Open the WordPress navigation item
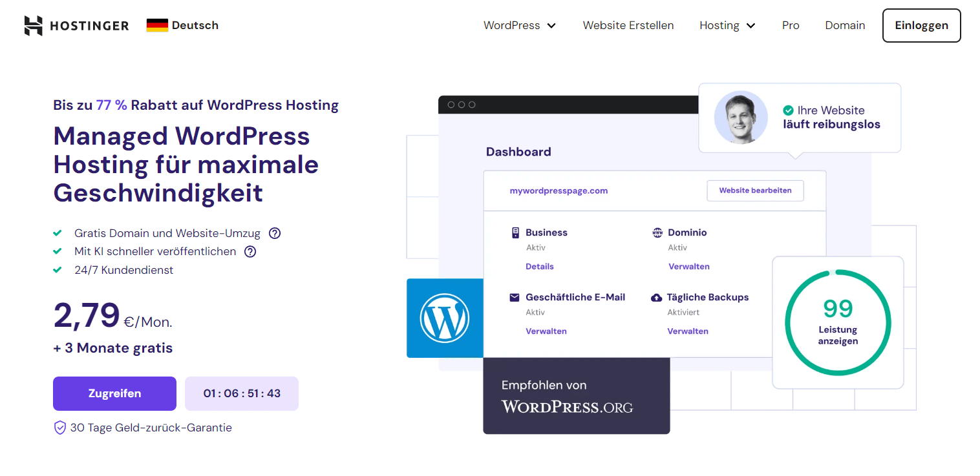Viewport: 980px width, 476px height. pos(520,25)
